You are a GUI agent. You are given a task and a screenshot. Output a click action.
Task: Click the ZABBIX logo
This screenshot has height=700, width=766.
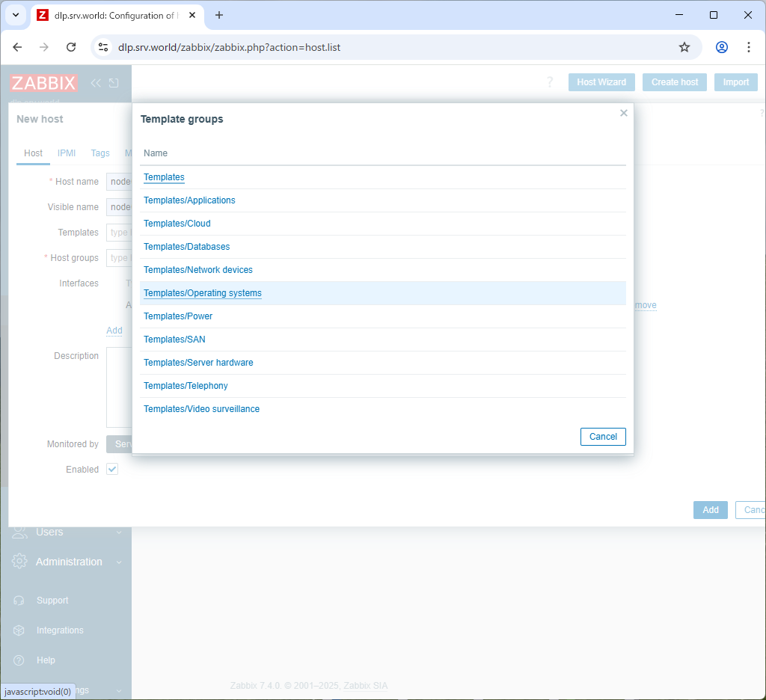43,82
